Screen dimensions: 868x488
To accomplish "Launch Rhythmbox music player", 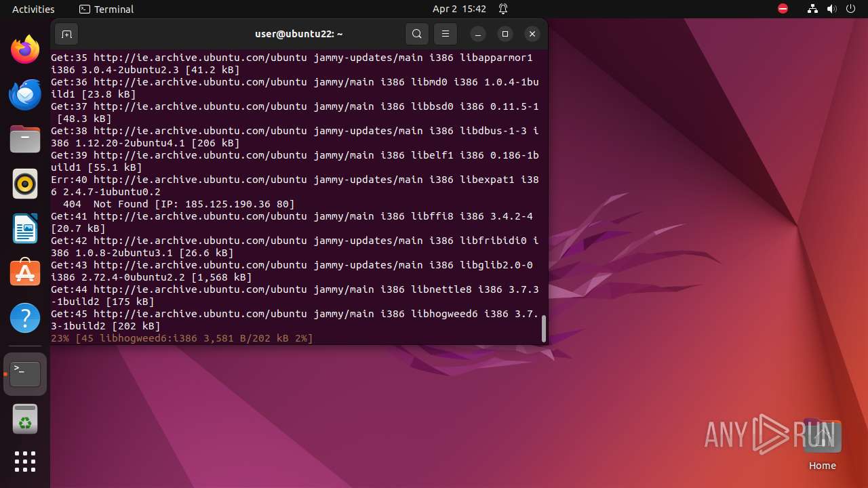I will [25, 184].
